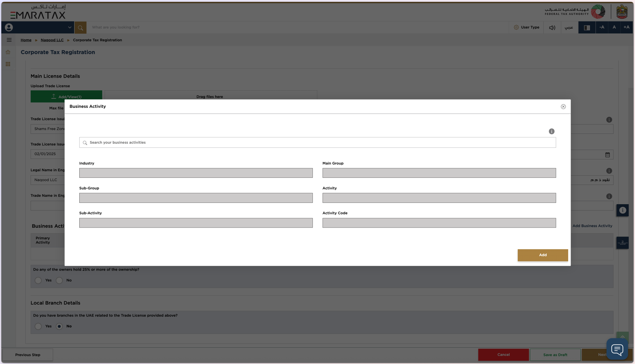Open the apps grid icon in sidebar
635x364 pixels.
[8, 64]
